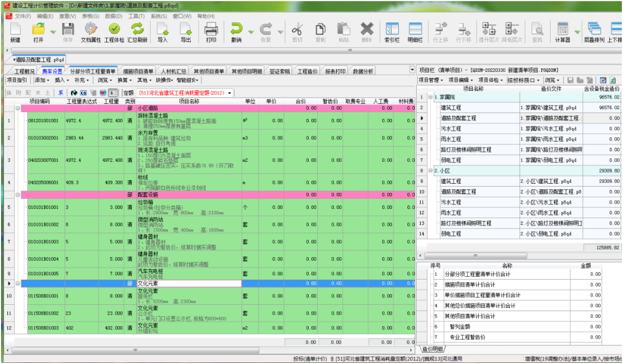Collapse the 1.家属院 project tree node
The height and width of the screenshot is (364, 623).
pos(430,97)
